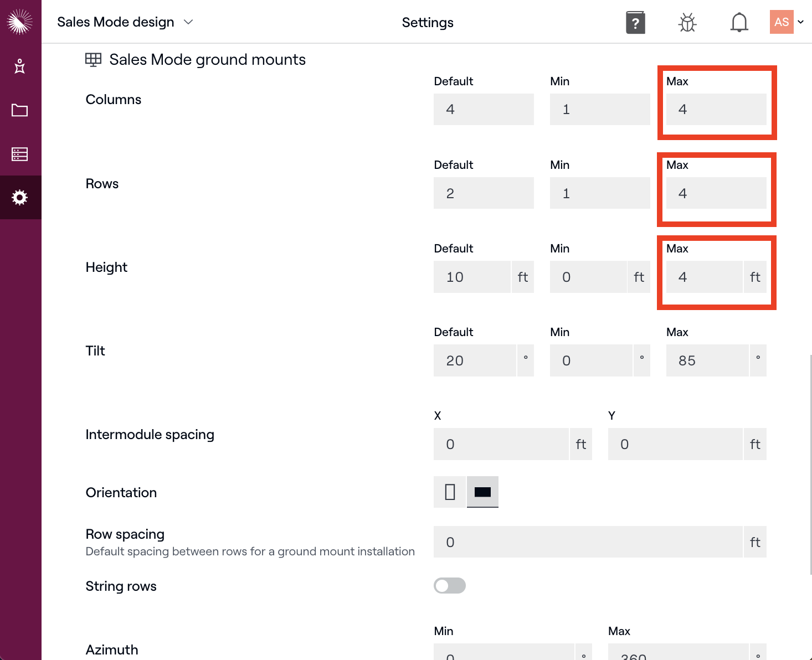Viewport: 812px width, 660px height.
Task: Edit the Height Default value
Action: 472,277
